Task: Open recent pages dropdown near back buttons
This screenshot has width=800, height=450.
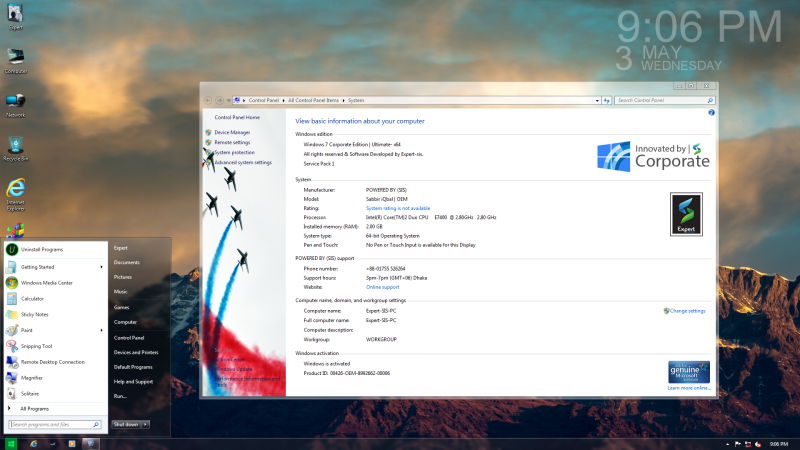Action: [228, 101]
